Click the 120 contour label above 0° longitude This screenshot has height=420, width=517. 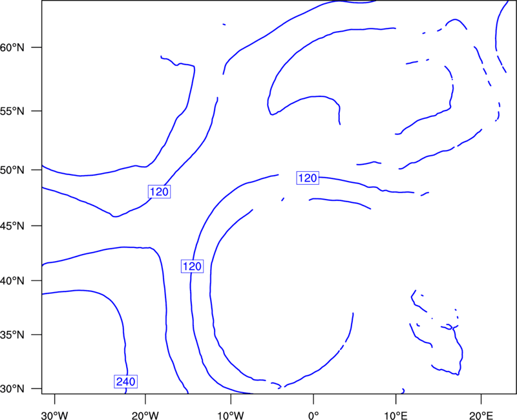pos(308,178)
